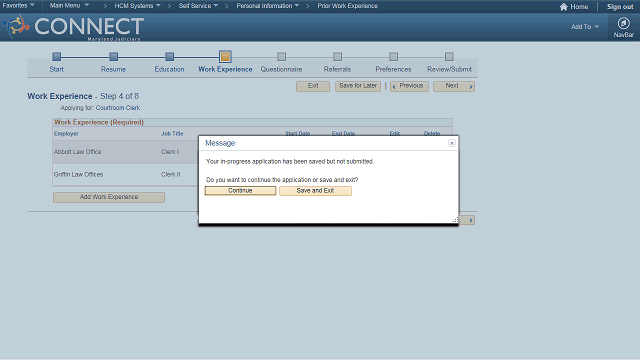Screen dimensions: 640x360
Task: Click the Referrals step label
Action: tap(338, 69)
